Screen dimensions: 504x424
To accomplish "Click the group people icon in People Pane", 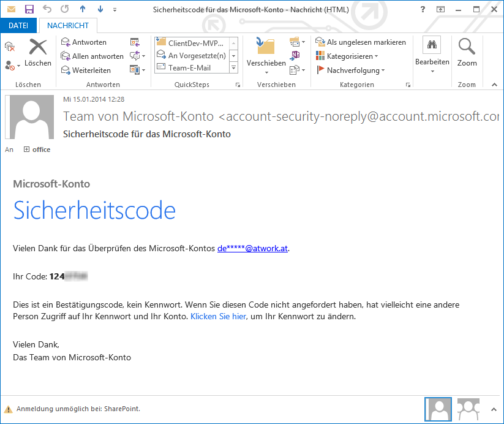I will pyautogui.click(x=468, y=409).
